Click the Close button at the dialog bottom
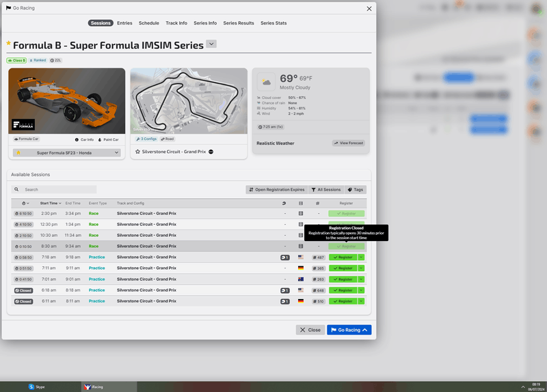547x392 pixels. pos(310,330)
